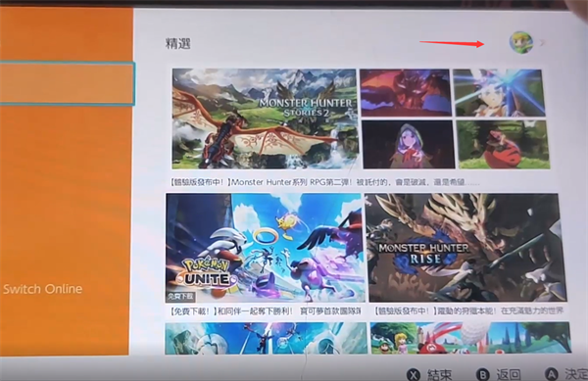Open the Pokémon Unite 免費下載 caption
Viewport: 588px width, 381px height.
tap(266, 310)
